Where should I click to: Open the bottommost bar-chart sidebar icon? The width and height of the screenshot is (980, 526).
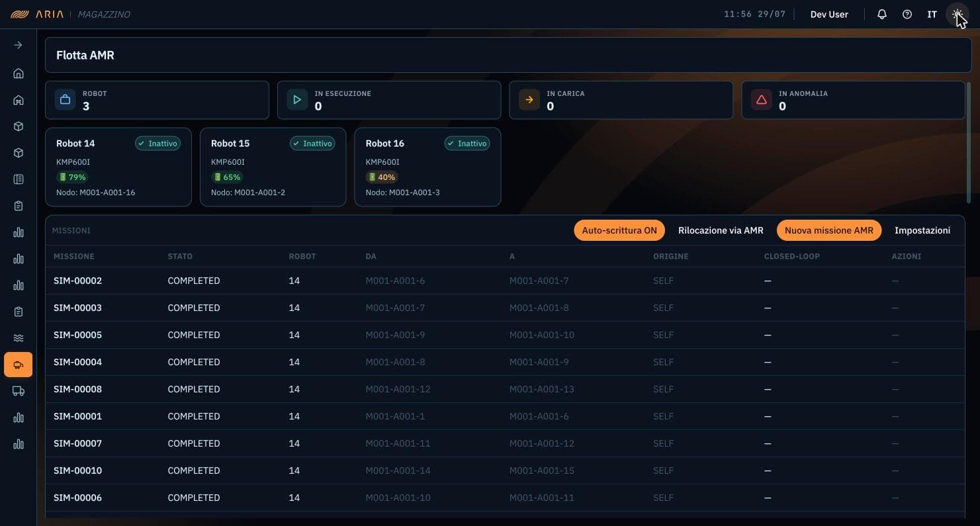(19, 444)
